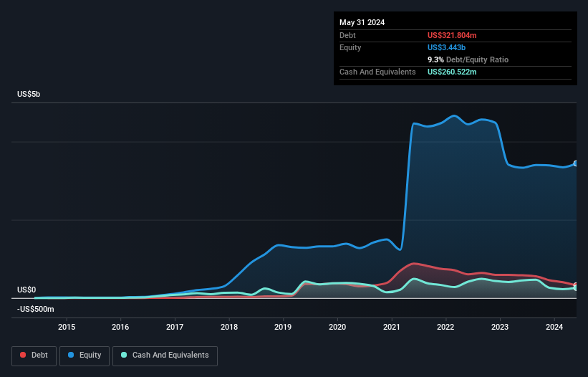
Task: Click the 2016 x-axis label
Action: click(120, 327)
